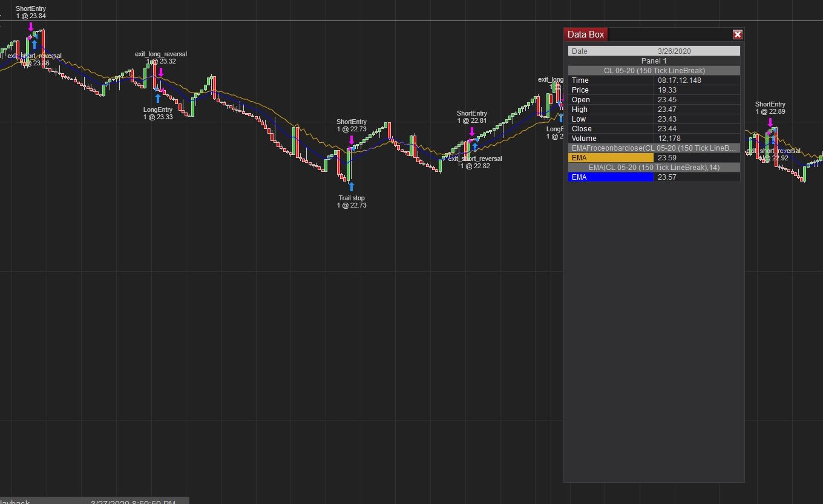Image resolution: width=823 pixels, height=504 pixels.
Task: Close the Data Box window
Action: point(737,34)
